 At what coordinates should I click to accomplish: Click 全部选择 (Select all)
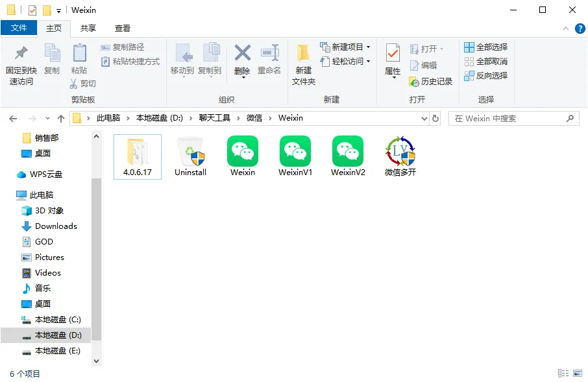(485, 47)
